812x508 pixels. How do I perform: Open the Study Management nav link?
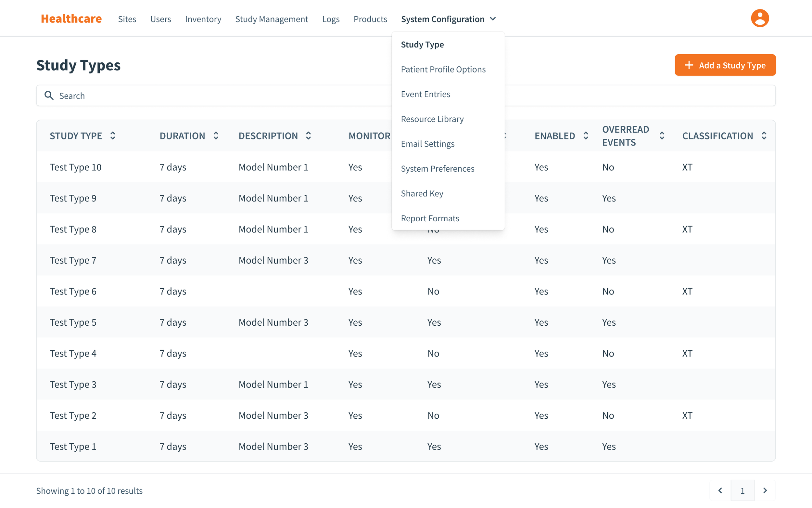tap(271, 19)
